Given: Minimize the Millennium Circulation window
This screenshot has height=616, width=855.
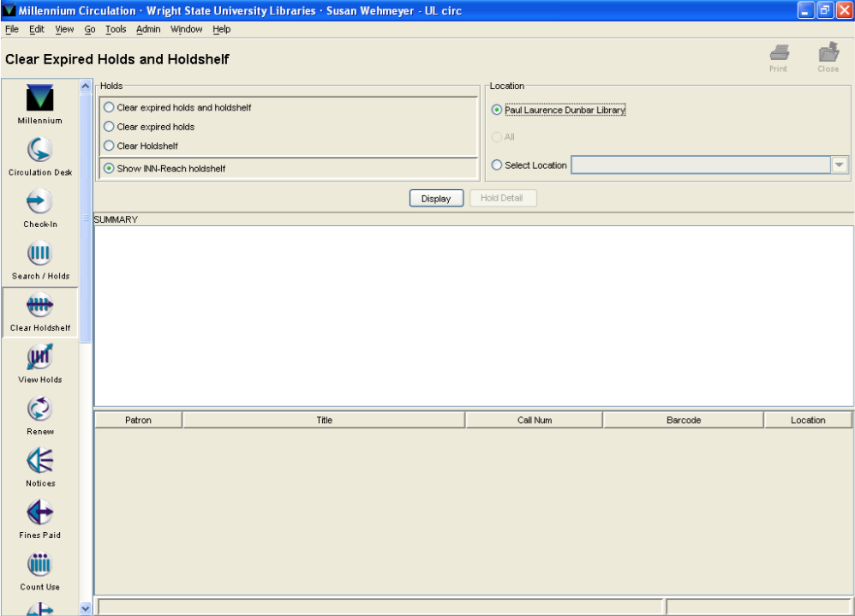Looking at the screenshot, I should (805, 9).
